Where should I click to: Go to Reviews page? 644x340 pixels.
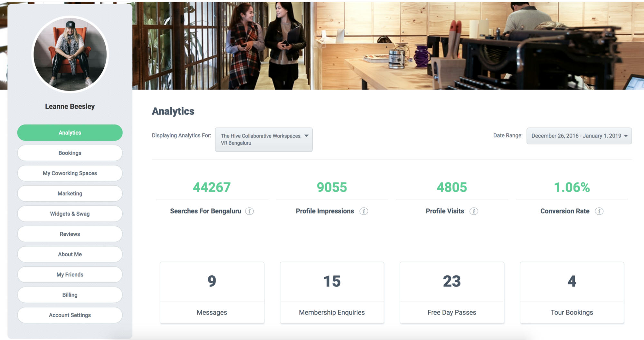[x=70, y=234]
